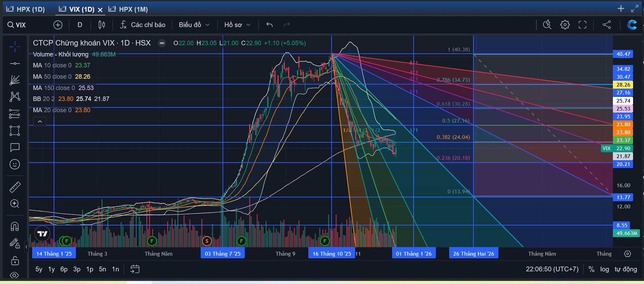Viewport: 644px width, 284px height.
Task: Click the MA 50 close 0 legend
Action: coord(62,77)
